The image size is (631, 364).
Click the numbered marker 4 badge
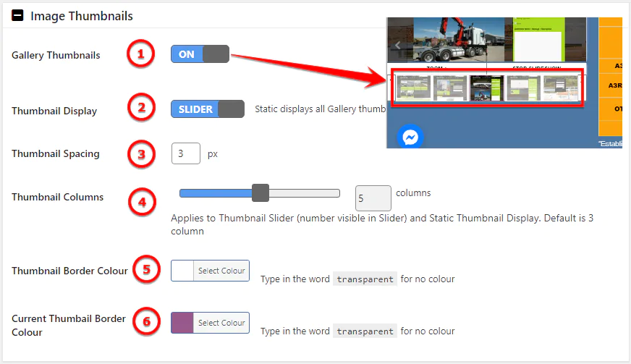click(x=142, y=201)
